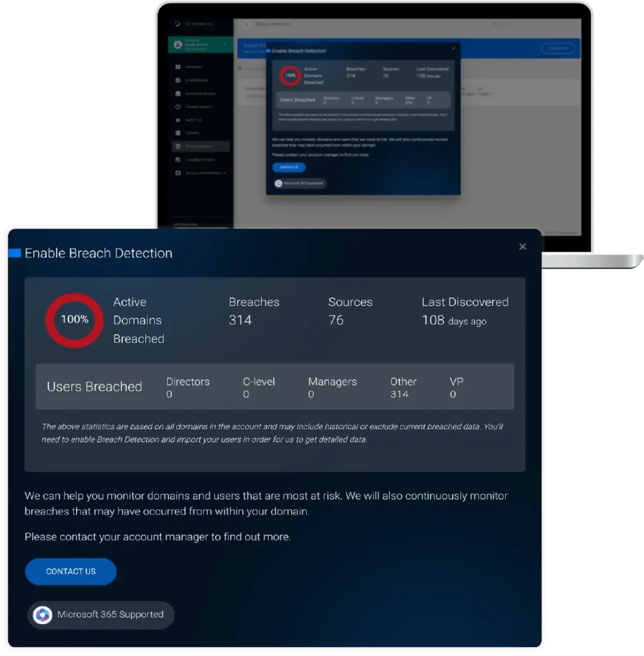Click red 100% gauge in large panel
This screenshot has width=644, height=656.
[x=74, y=320]
